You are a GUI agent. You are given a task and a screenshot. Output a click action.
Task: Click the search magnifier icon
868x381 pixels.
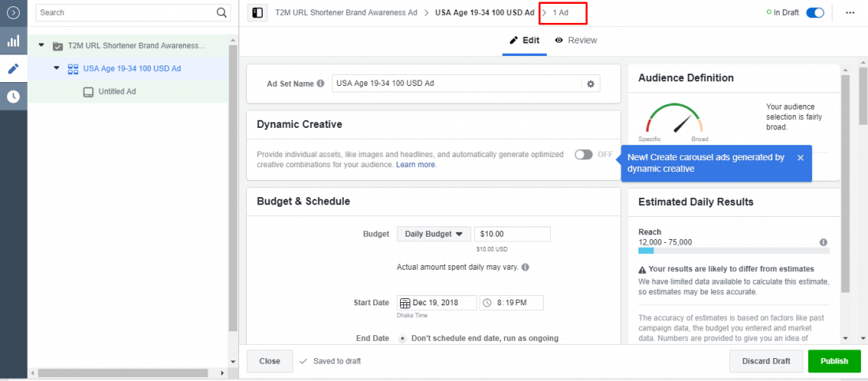pyautogui.click(x=222, y=12)
